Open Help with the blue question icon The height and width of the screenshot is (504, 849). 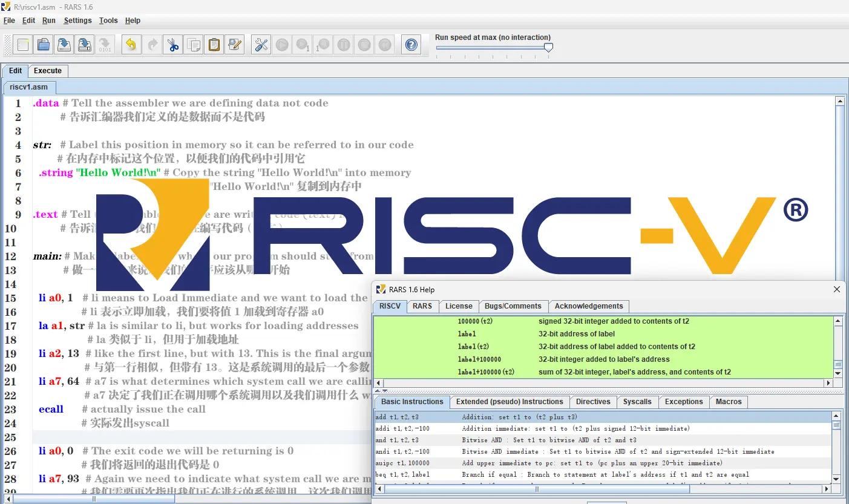(411, 45)
